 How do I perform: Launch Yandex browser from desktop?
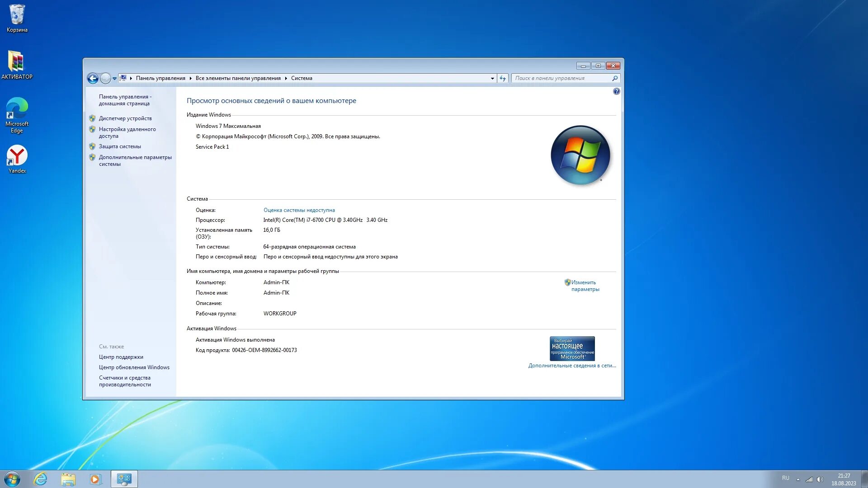17,159
